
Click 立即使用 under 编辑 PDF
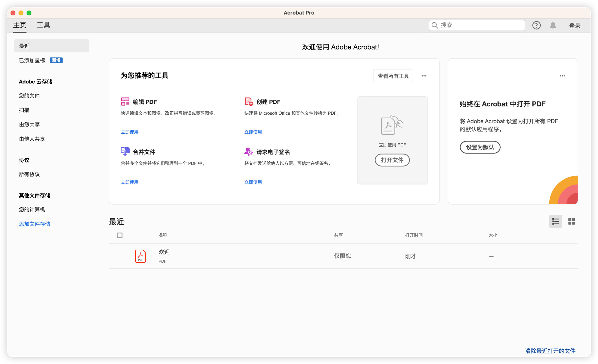pyautogui.click(x=129, y=132)
